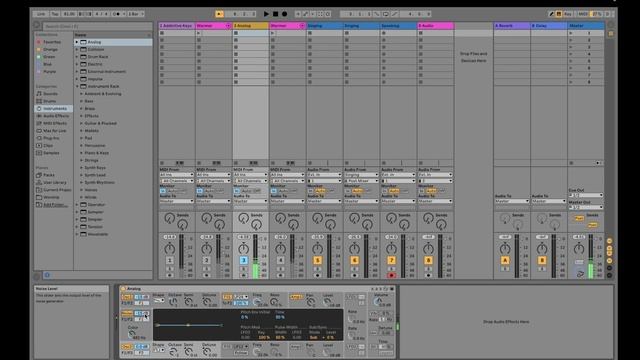This screenshot has width=640, height=360.
Task: Toggle the browser preview headphone icon
Action: pos(47,275)
